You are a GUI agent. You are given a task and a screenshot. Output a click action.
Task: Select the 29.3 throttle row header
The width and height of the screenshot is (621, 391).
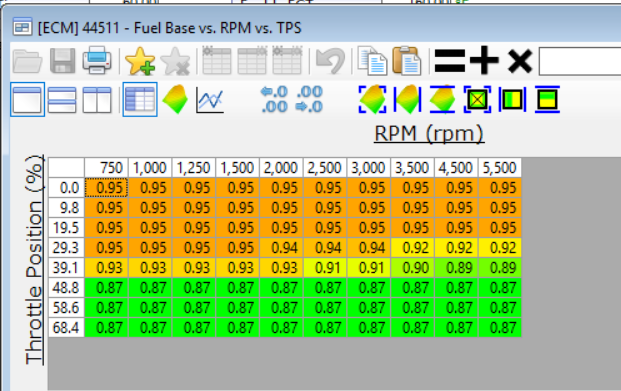point(67,248)
